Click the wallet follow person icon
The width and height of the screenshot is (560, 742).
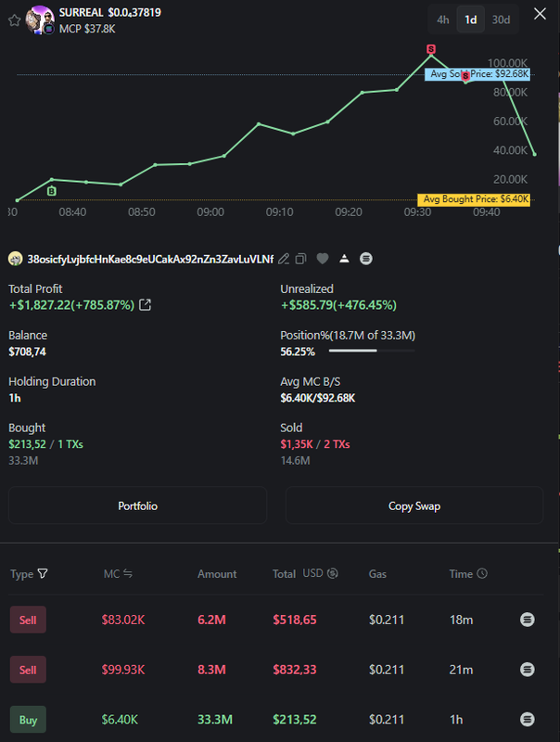pyautogui.click(x=344, y=259)
